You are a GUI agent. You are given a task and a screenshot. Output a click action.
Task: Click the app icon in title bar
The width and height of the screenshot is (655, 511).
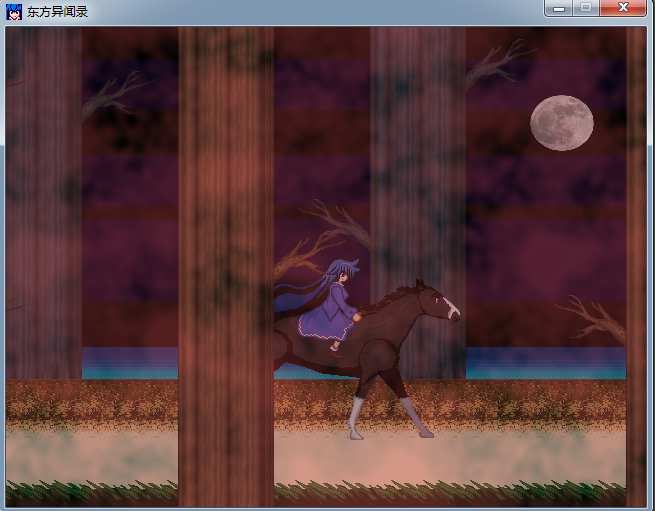tap(14, 12)
